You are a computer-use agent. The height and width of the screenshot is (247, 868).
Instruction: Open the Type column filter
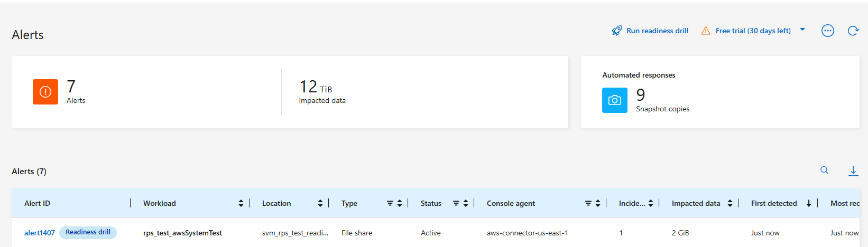coord(390,203)
